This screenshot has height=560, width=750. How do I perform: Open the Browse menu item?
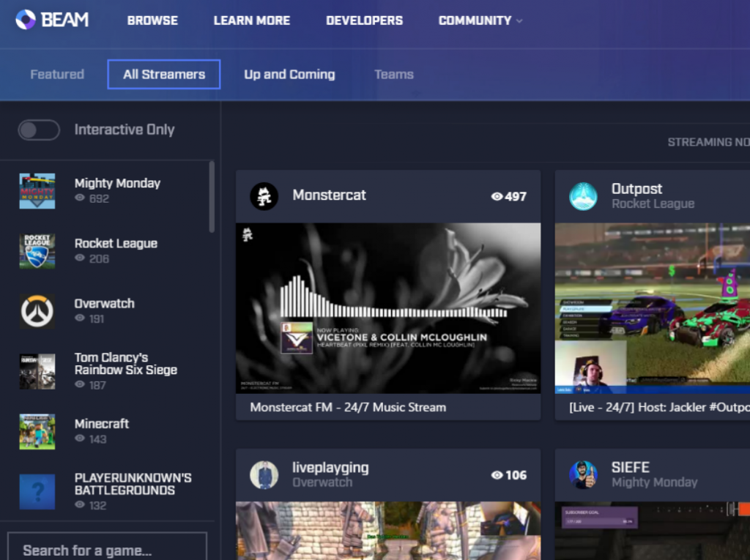152,20
